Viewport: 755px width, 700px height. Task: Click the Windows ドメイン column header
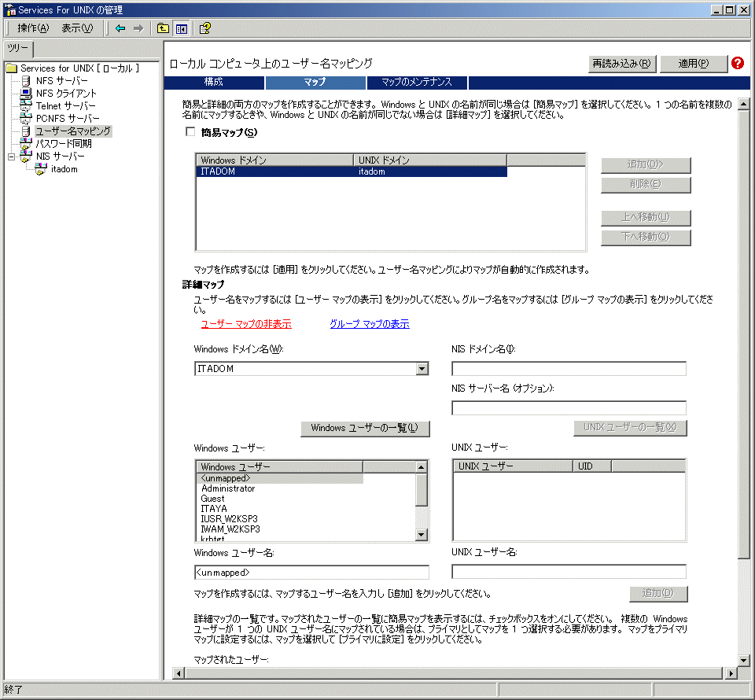[x=275, y=160]
